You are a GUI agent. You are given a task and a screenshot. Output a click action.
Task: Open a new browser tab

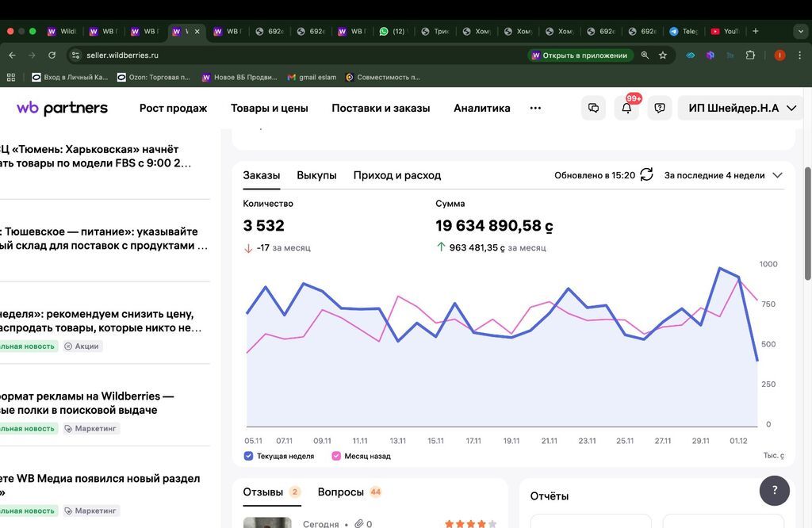point(756,31)
